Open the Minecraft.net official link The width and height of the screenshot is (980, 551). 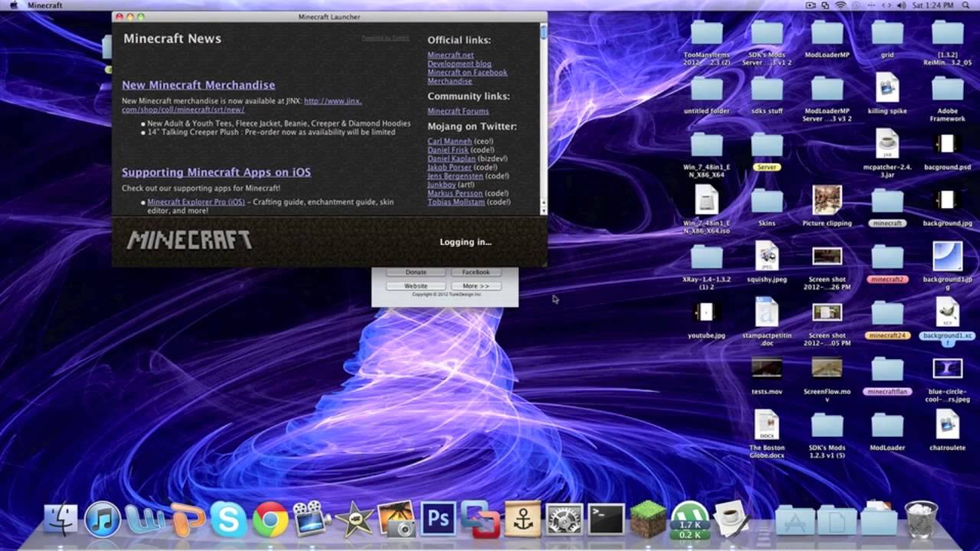click(450, 55)
